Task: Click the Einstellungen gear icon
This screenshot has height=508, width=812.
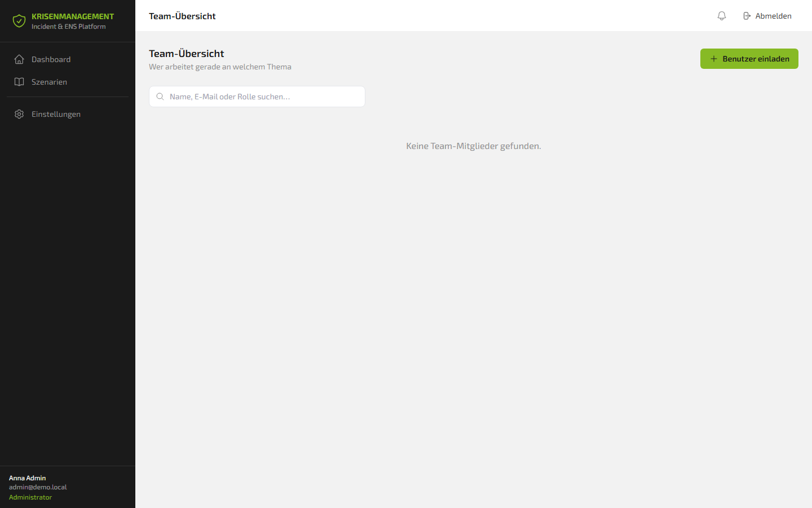Action: point(19,114)
